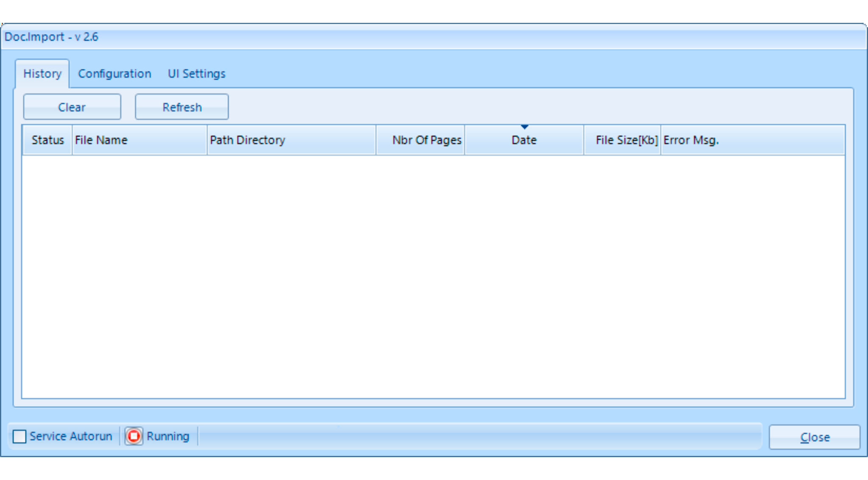Image resolution: width=868 pixels, height=480 pixels.
Task: Click the Date column sort arrow
Action: tap(524, 127)
